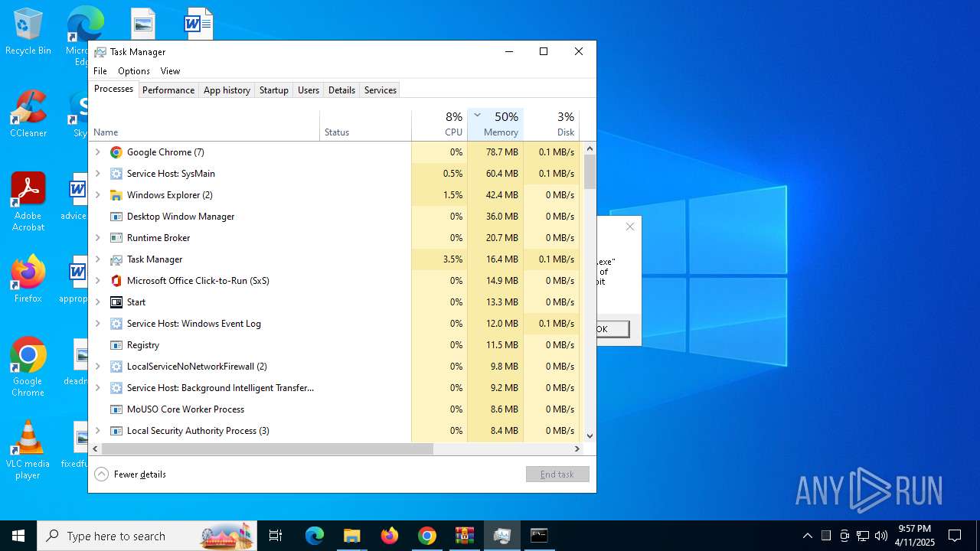Sort processes by the Name column
The height and width of the screenshot is (551, 980).
[x=204, y=126]
